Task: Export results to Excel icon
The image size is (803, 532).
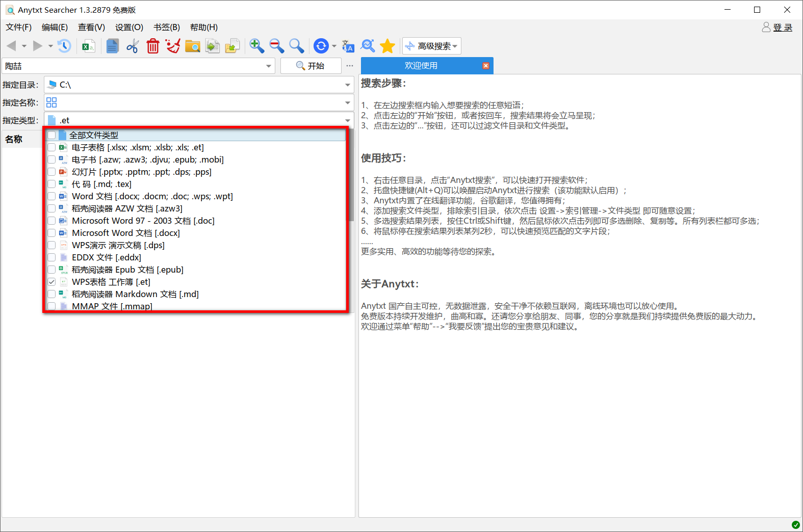Action: [89, 46]
